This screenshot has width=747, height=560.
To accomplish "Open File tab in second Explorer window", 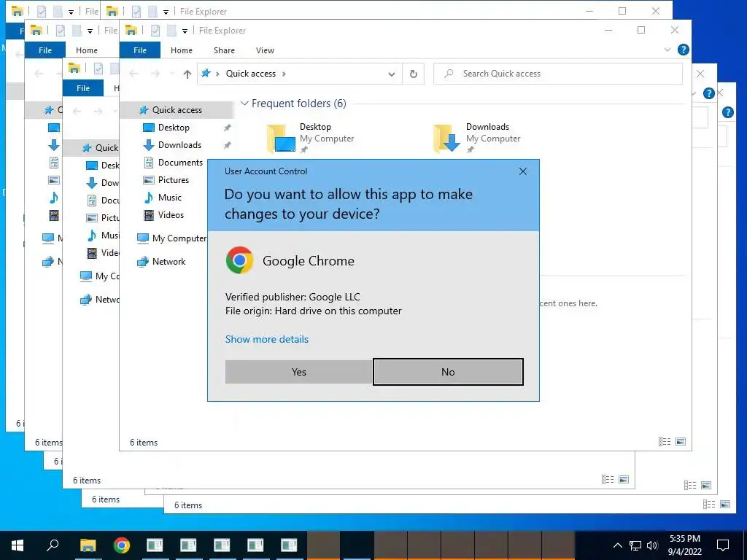I will point(45,50).
